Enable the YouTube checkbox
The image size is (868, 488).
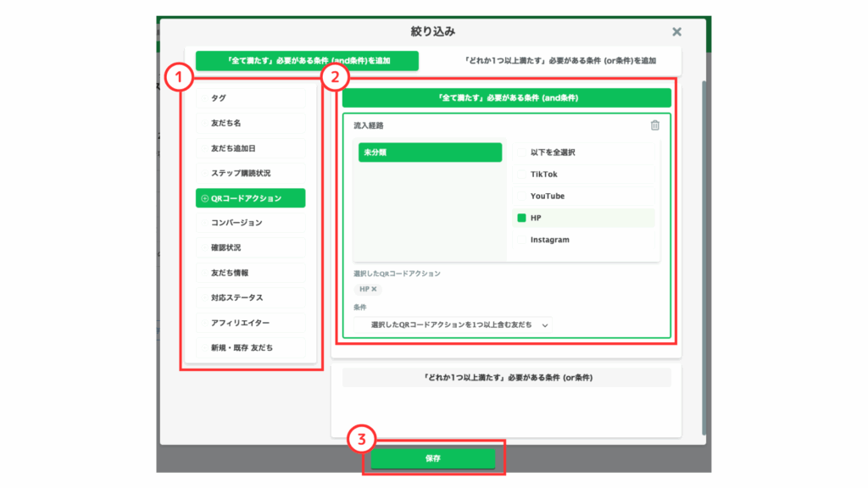point(521,197)
